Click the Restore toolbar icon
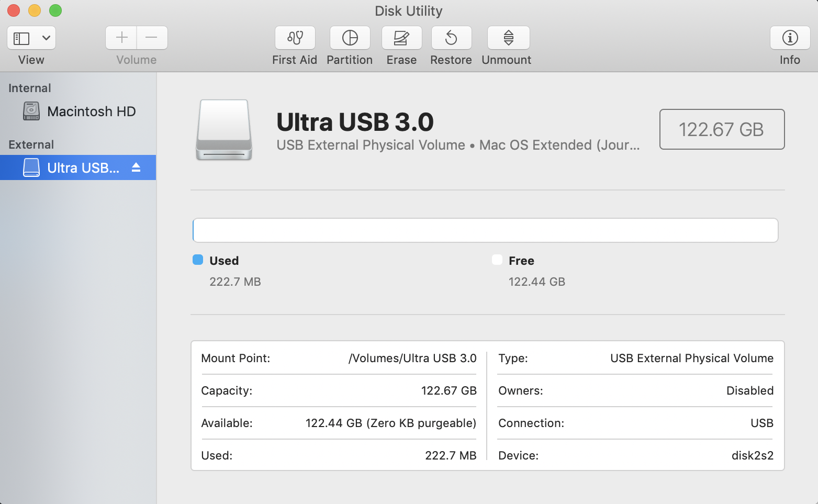 tap(451, 38)
